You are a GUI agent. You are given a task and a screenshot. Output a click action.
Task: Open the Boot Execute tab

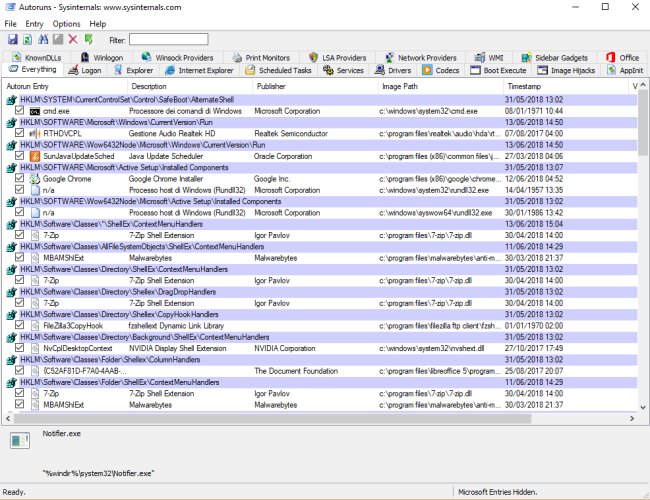coord(499,70)
